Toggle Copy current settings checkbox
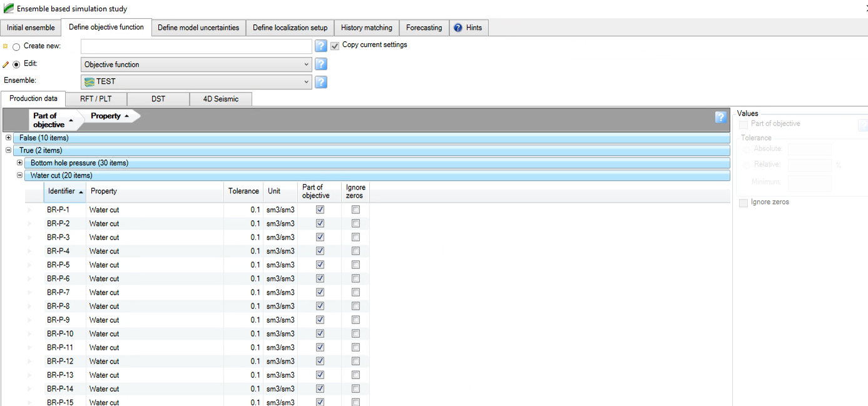This screenshot has height=406, width=868. [x=335, y=46]
